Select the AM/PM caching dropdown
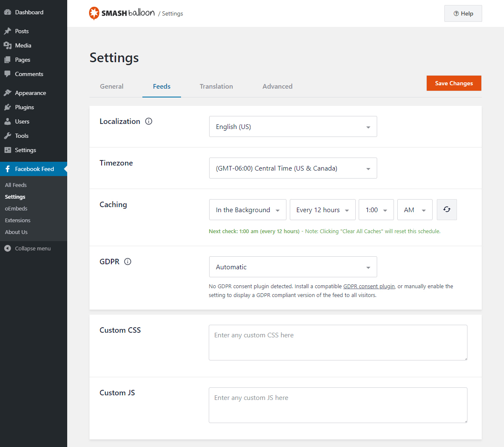 click(x=415, y=210)
